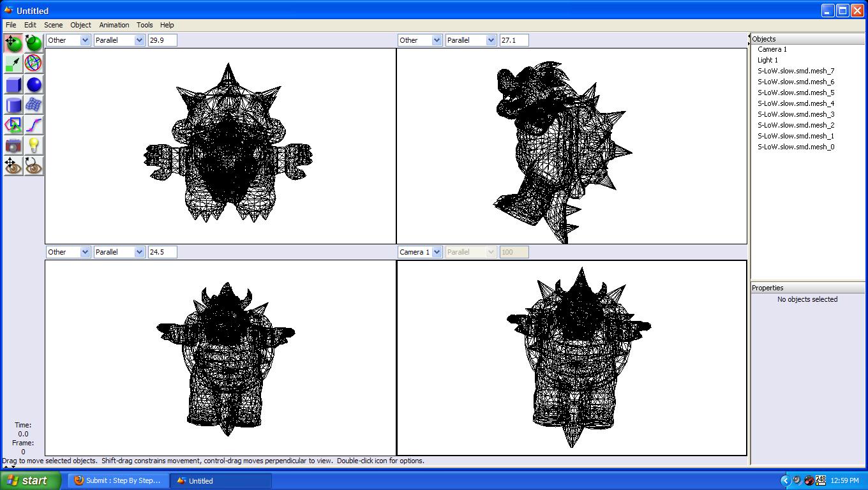Select S-LoW.slow.smd.mesh_5 in Objects list
Viewport: 868px width, 490px height.
click(x=796, y=93)
